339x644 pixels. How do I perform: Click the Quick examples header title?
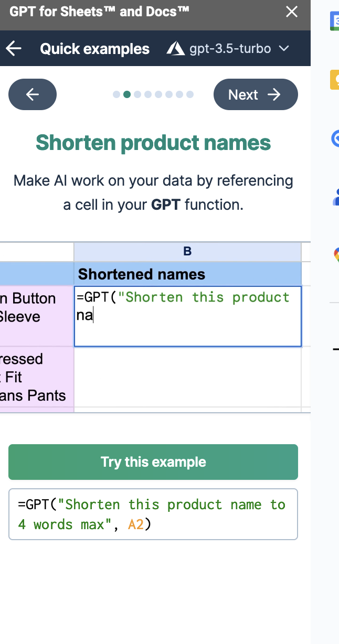94,49
